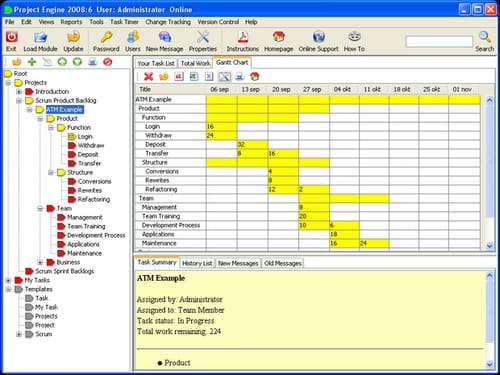Open Load Module from the toolbar
The image size is (500, 375).
pyautogui.click(x=40, y=37)
